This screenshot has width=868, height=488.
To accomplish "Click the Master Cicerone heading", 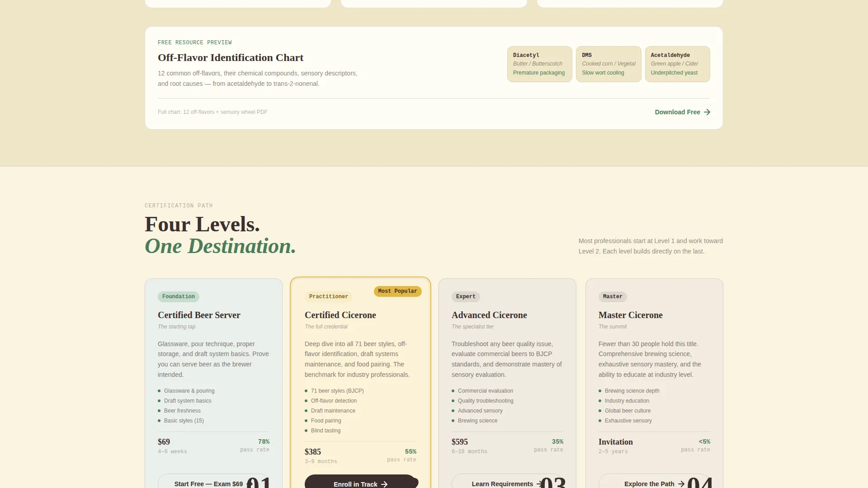I will (631, 315).
